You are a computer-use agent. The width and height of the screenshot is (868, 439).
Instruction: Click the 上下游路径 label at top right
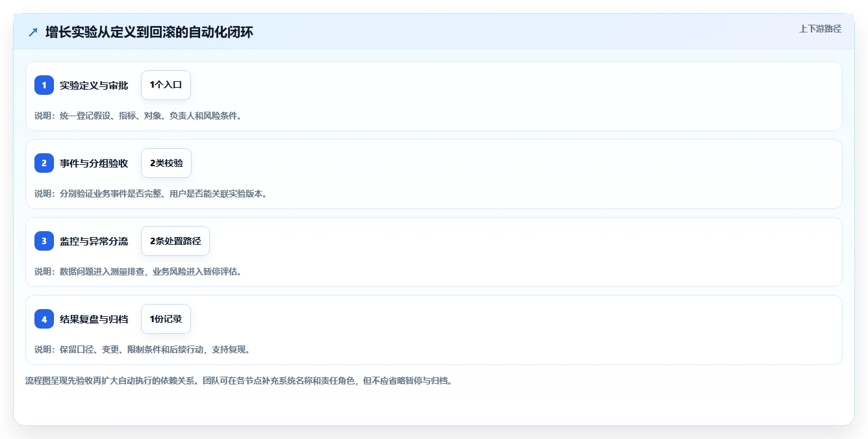pyautogui.click(x=820, y=29)
